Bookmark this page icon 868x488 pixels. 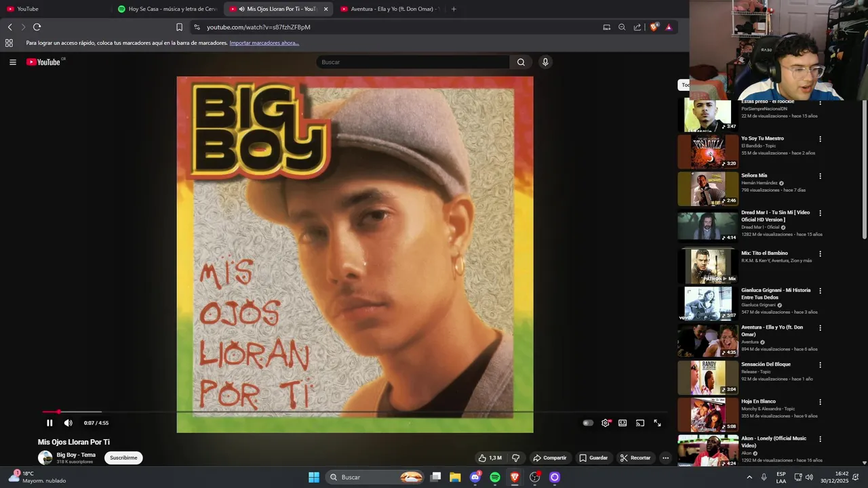(179, 27)
